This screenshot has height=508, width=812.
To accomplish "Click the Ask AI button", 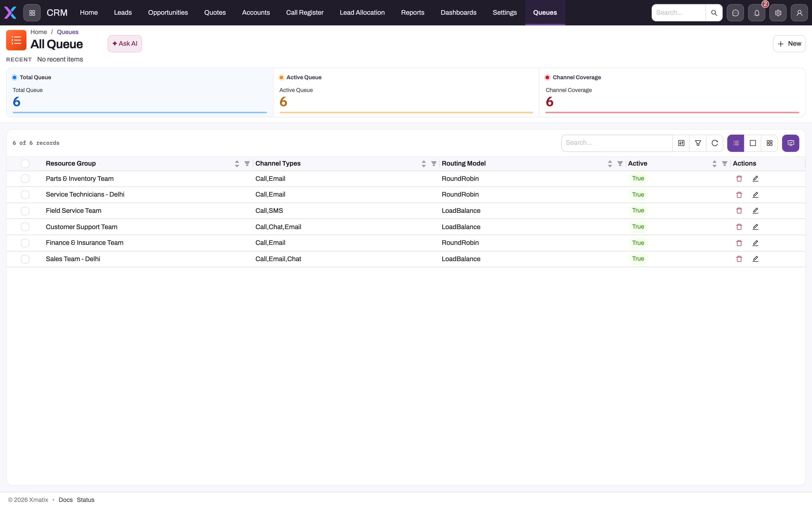I will click(125, 44).
